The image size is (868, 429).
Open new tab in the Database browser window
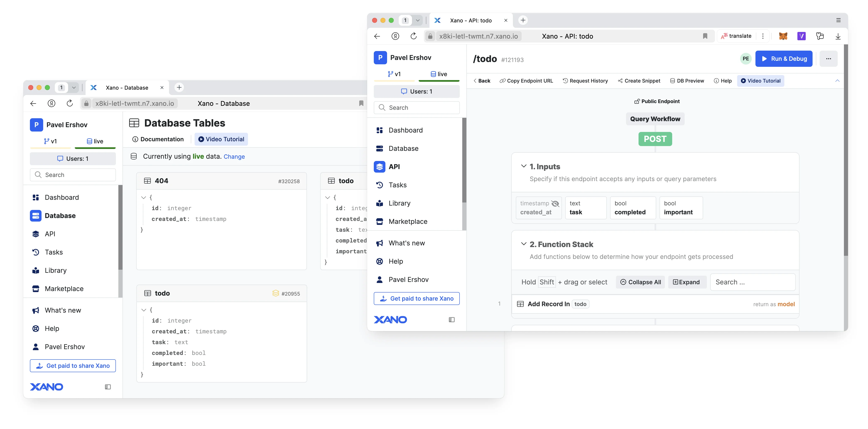[x=179, y=88]
